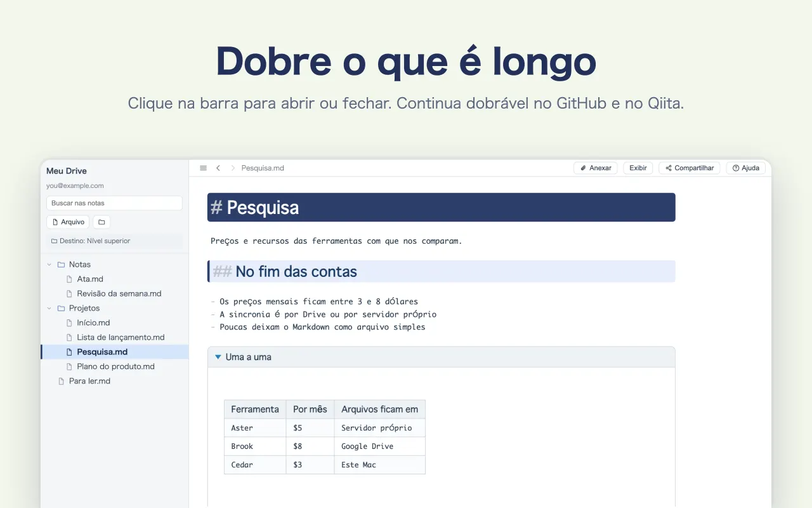This screenshot has width=812, height=508.
Task: Click the file icon beside Revisão da semana.md
Action: (x=70, y=293)
